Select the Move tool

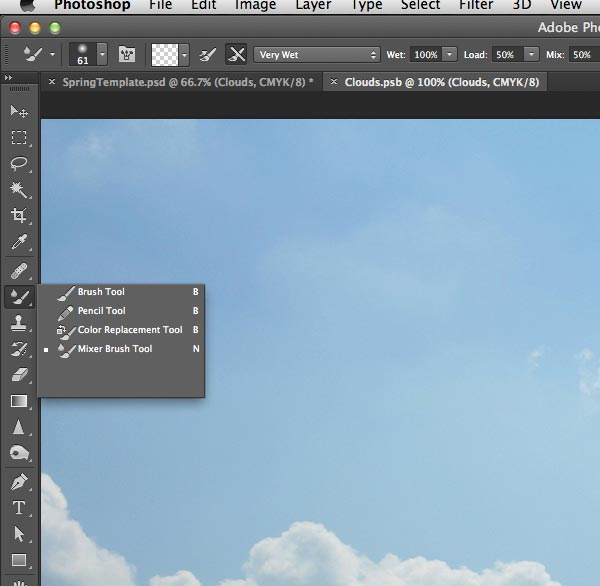point(18,111)
